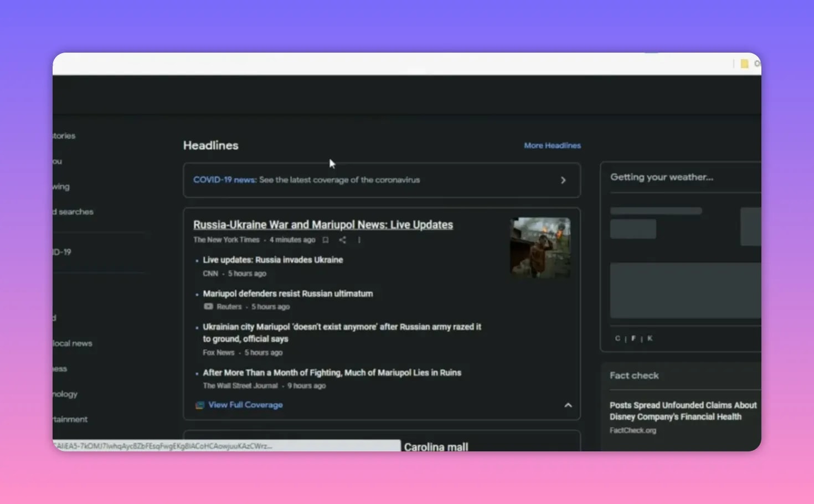Open 'Live updates: Russia invades Ukraine'
The width and height of the screenshot is (814, 504).
pyautogui.click(x=272, y=259)
